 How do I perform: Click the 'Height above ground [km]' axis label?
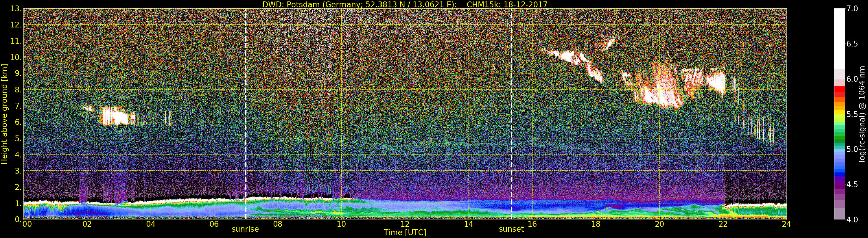point(4,114)
